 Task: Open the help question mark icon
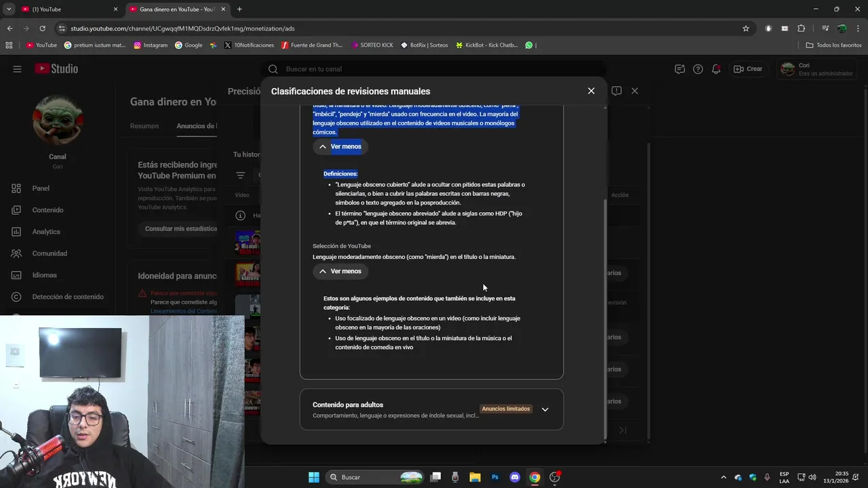coord(698,69)
